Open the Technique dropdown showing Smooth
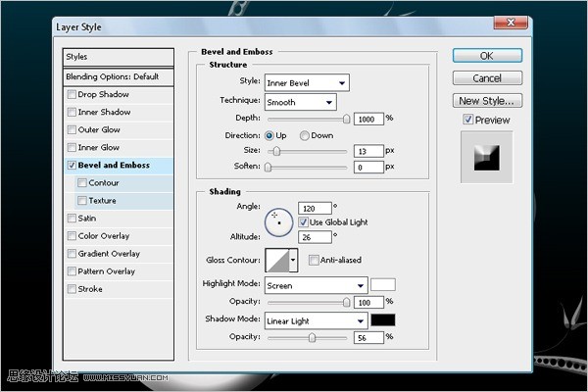The width and height of the screenshot is (588, 392). click(301, 102)
